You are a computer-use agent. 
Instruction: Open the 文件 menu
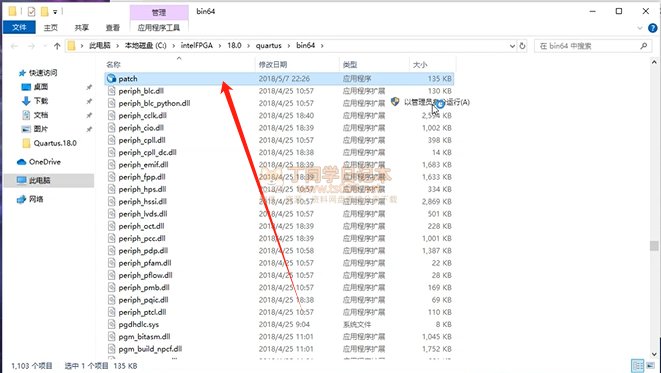tap(19, 27)
